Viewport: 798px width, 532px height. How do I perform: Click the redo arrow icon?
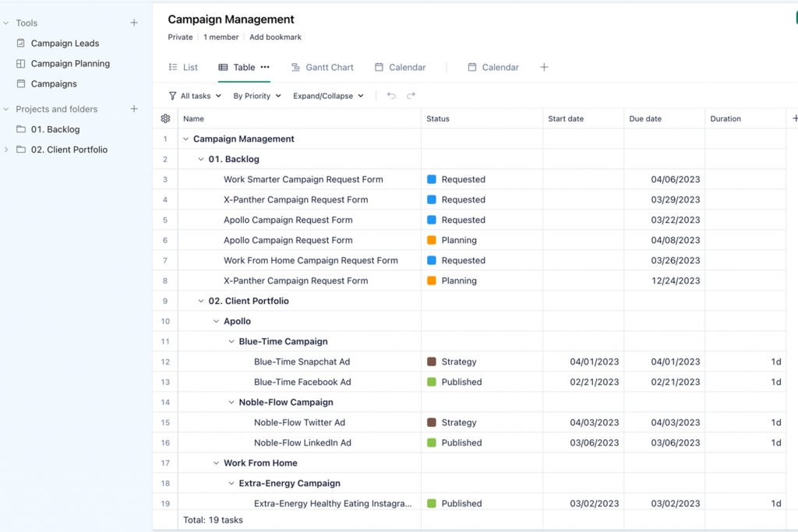[x=411, y=96]
